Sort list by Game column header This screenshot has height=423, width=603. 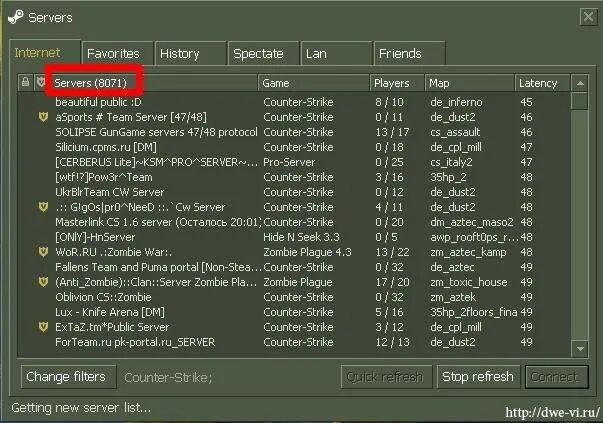coord(313,83)
